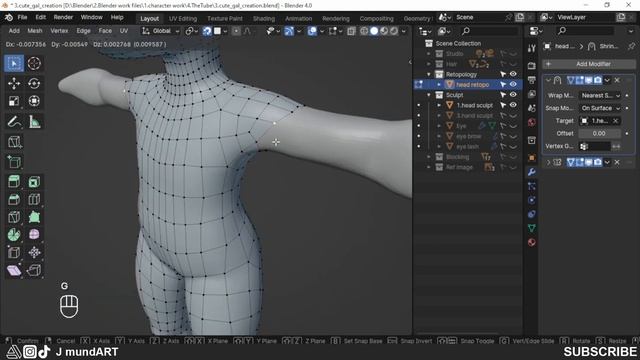Image resolution: width=640 pixels, height=360 pixels.
Task: Select the Rip Region tool
Action: [34, 270]
